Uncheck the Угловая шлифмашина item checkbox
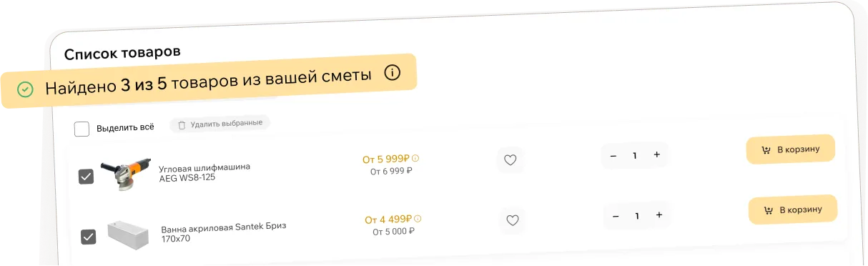868x266 pixels. pos(86,176)
